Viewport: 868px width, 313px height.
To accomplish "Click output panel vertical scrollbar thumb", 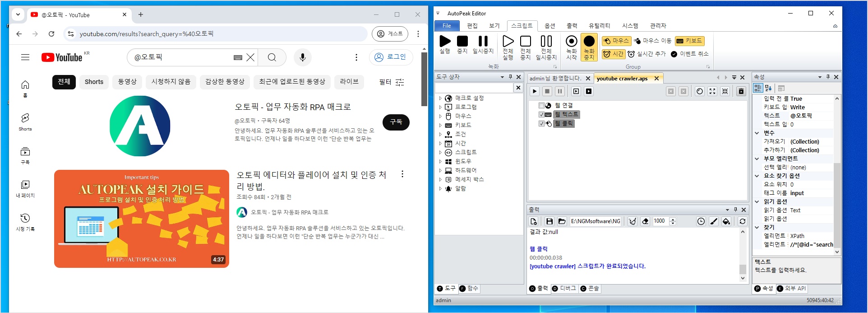I will point(743,269).
